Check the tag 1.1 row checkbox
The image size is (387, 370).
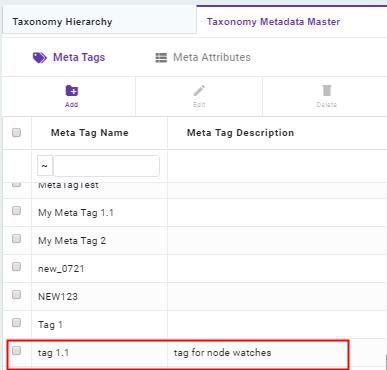(x=16, y=351)
